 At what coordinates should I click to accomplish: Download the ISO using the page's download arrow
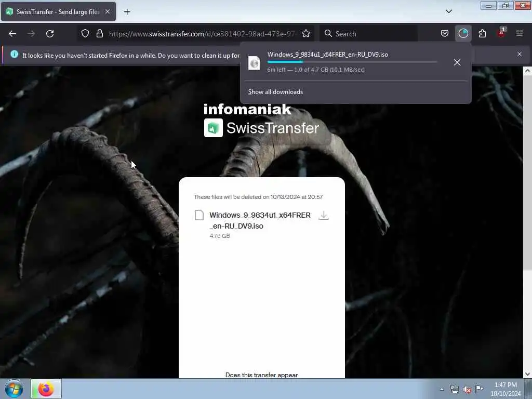(324, 216)
